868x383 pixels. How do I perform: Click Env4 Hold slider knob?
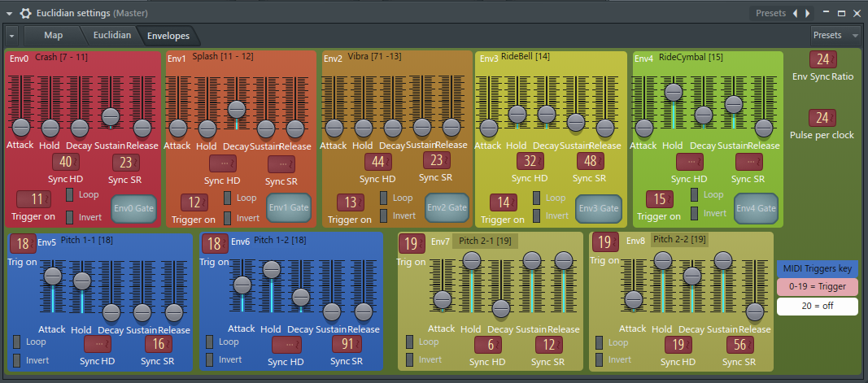coord(673,92)
